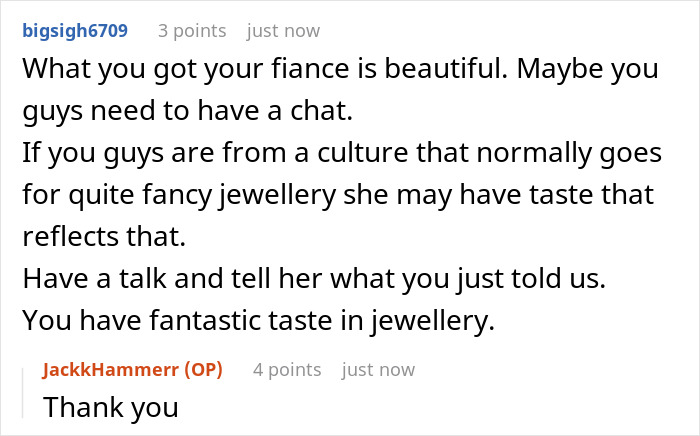Screen dimensions: 700x436
Task: Click the "Thank you" reply text
Action: click(111, 408)
